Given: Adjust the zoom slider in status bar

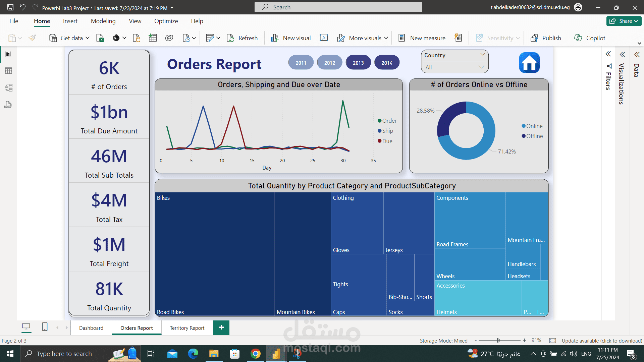Looking at the screenshot, I should [498, 340].
